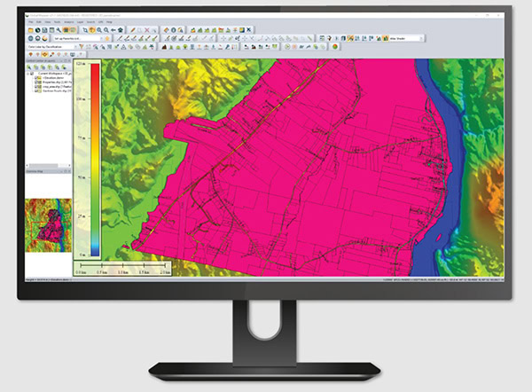The width and height of the screenshot is (532, 392).
Task: Click the yellow star favorites icon
Action: click(107, 39)
